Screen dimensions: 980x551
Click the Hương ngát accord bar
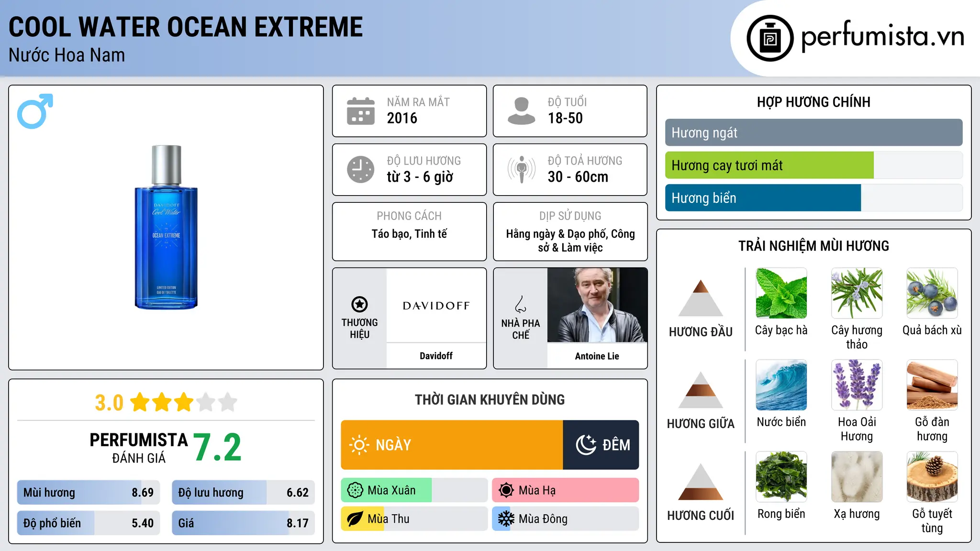pyautogui.click(x=813, y=132)
